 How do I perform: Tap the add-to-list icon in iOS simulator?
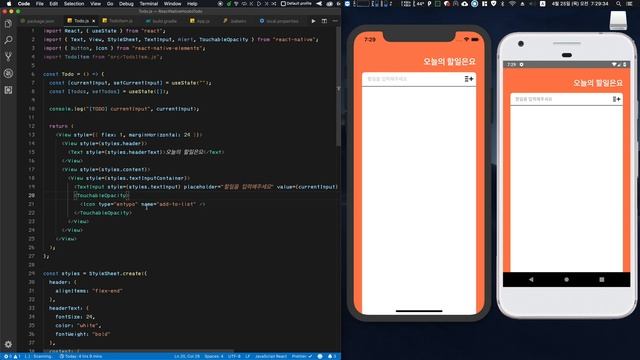[x=469, y=79]
